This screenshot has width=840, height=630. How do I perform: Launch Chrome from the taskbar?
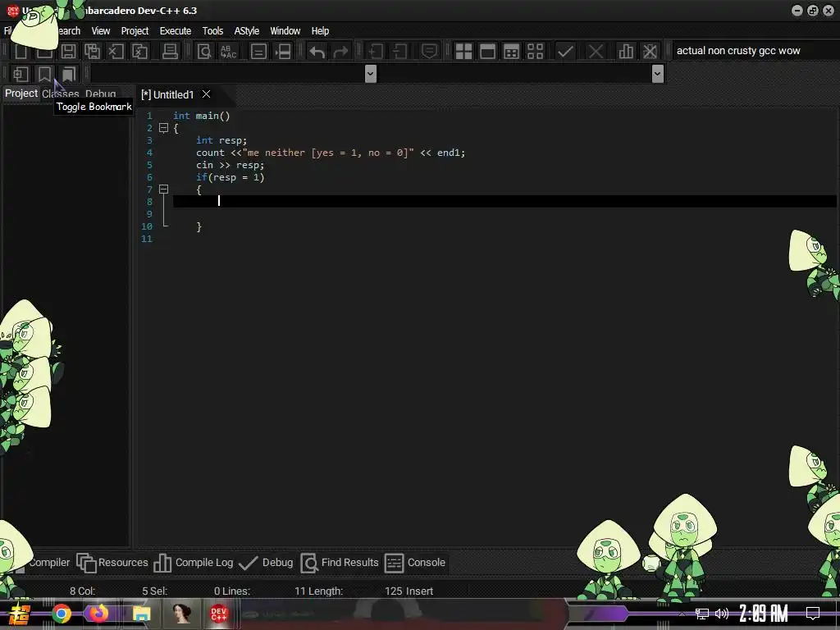click(x=61, y=614)
